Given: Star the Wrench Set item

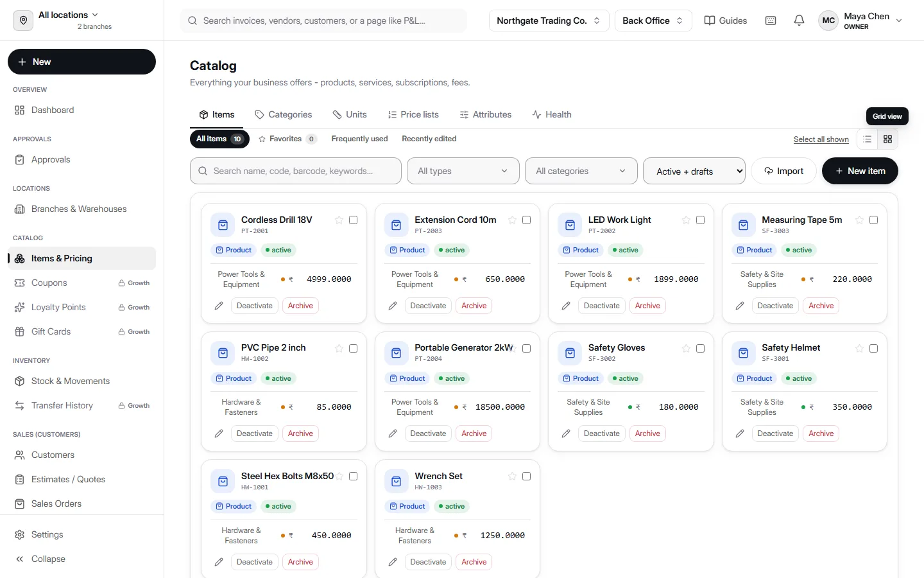Looking at the screenshot, I should (x=512, y=477).
